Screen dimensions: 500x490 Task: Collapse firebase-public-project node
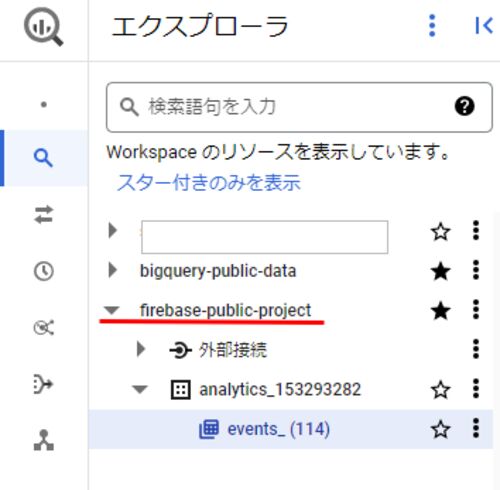tap(111, 310)
